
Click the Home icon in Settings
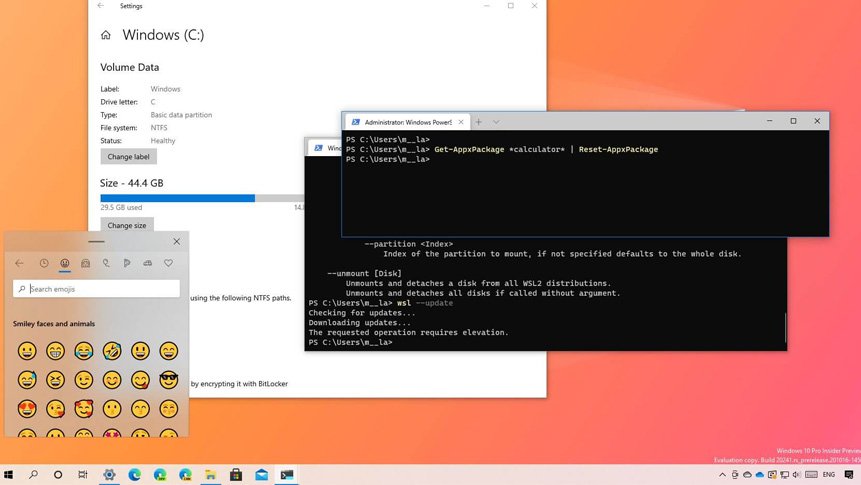click(105, 35)
